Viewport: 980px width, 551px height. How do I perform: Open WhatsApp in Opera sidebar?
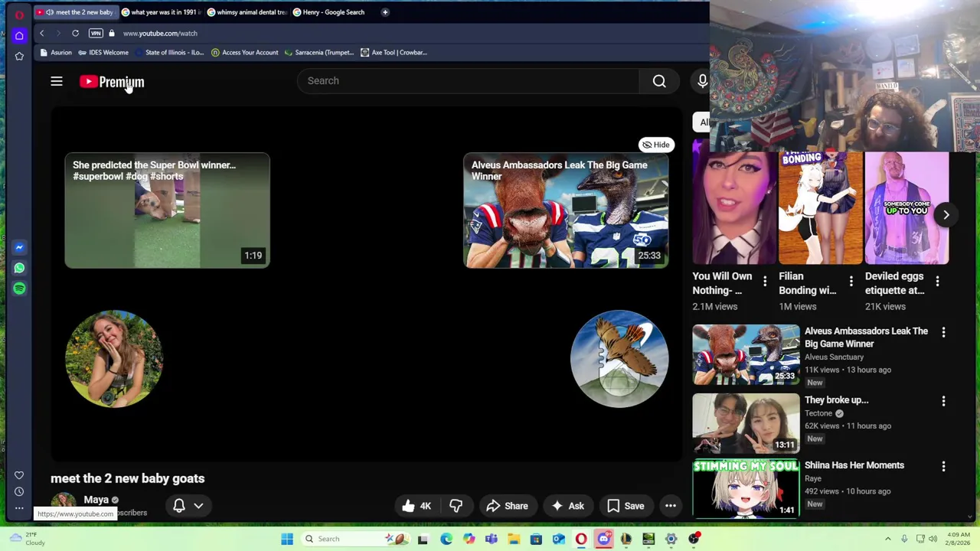pyautogui.click(x=19, y=268)
